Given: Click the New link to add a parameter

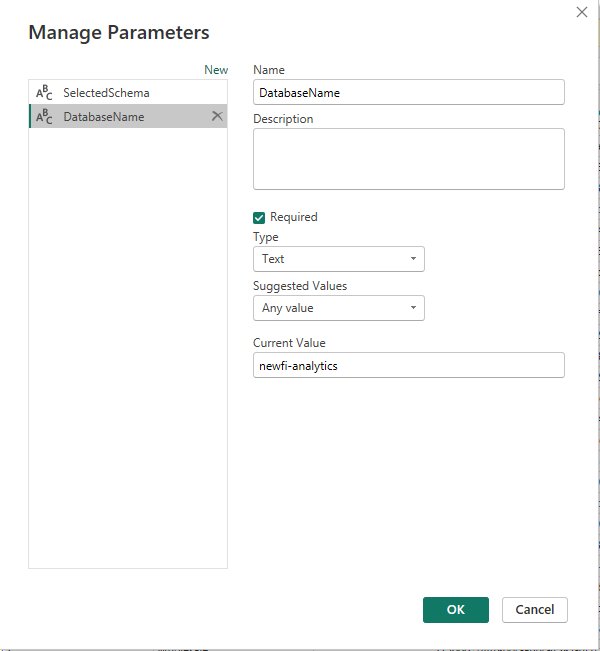Looking at the screenshot, I should pyautogui.click(x=216, y=70).
